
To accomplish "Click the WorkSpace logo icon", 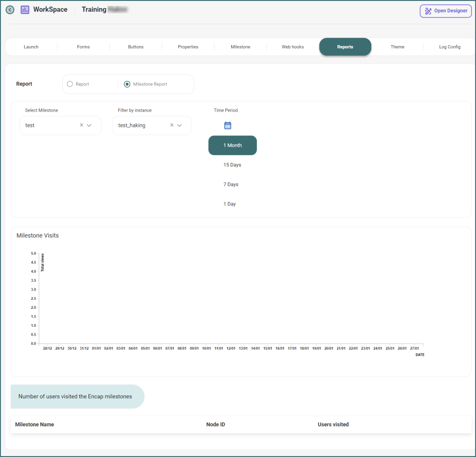I will tap(25, 10).
